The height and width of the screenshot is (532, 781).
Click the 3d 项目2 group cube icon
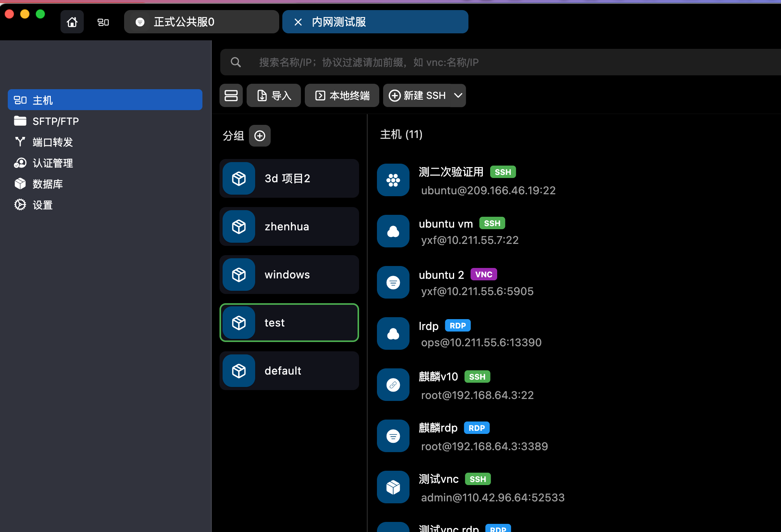(239, 178)
